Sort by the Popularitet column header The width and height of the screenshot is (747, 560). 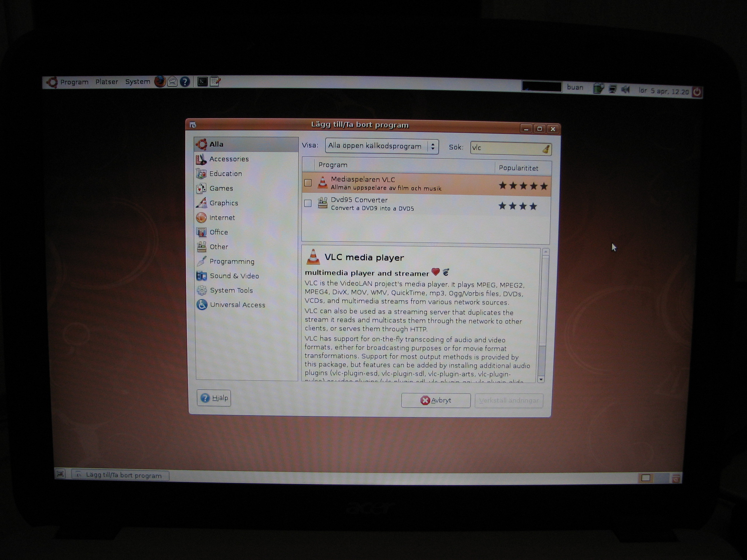pos(523,168)
